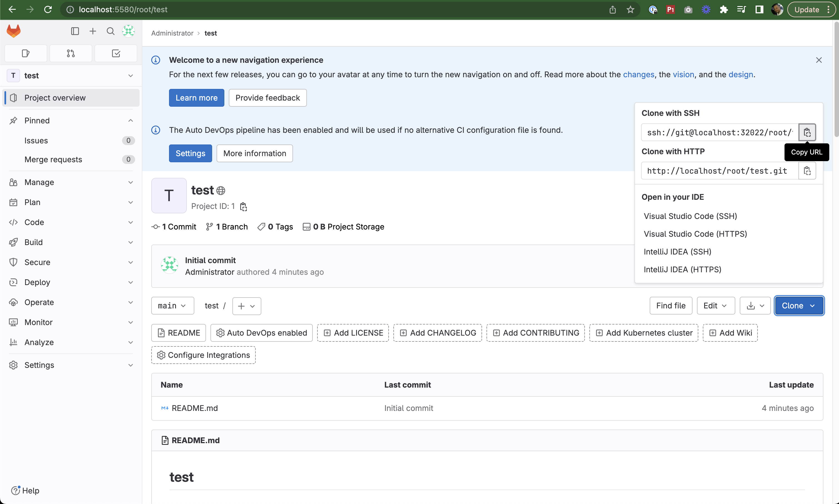839x504 pixels.
Task: Open the README.md file link
Action: tap(194, 408)
